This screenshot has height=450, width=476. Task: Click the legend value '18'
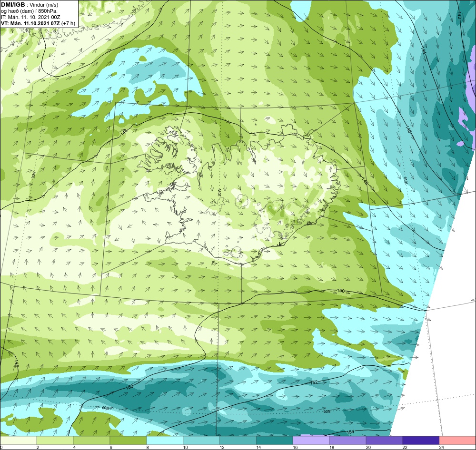pyautogui.click(x=331, y=447)
